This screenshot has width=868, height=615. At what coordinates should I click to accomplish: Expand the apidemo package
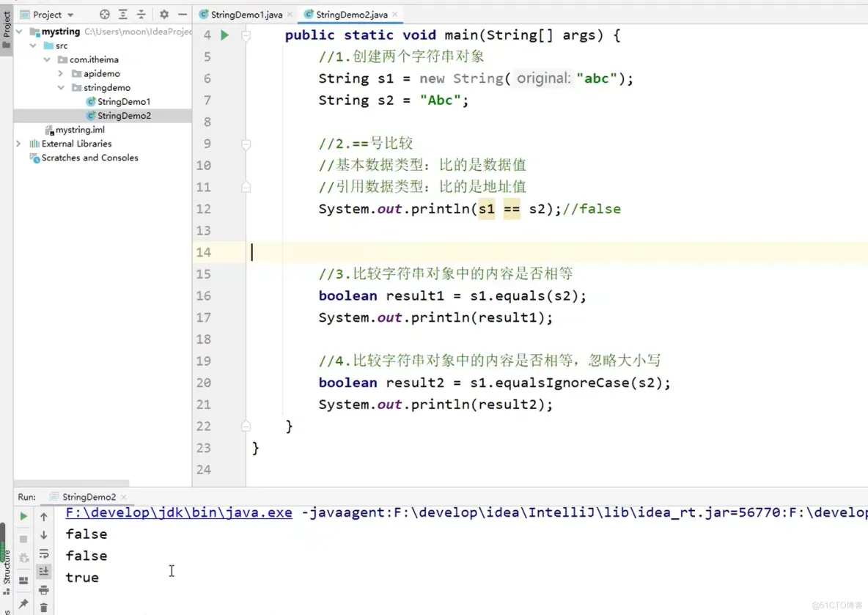click(61, 73)
